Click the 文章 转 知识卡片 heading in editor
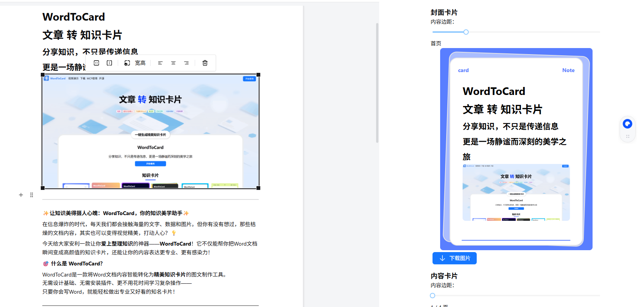The width and height of the screenshot is (644, 307). pos(82,35)
